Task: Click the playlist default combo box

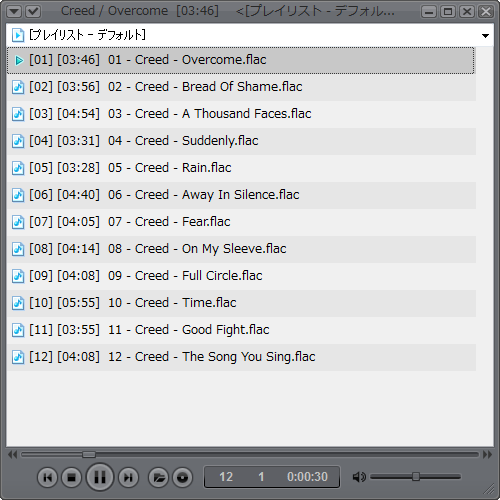Action: tap(250, 35)
